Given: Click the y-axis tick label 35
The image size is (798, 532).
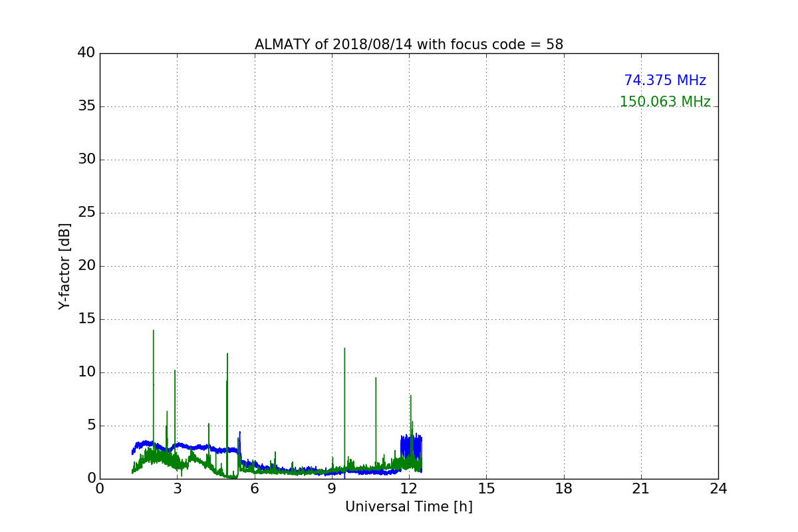Looking at the screenshot, I should click(x=85, y=106).
